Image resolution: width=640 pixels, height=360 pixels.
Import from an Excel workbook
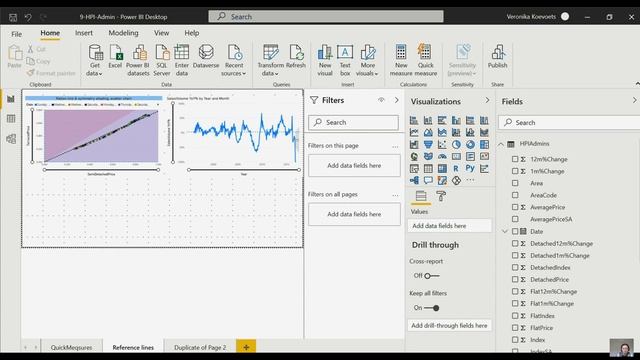coord(115,56)
